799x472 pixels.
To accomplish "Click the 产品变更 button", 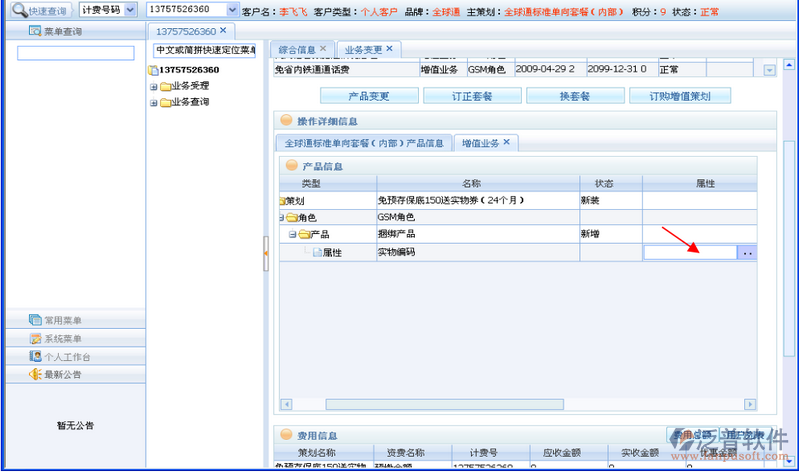I will [368, 97].
